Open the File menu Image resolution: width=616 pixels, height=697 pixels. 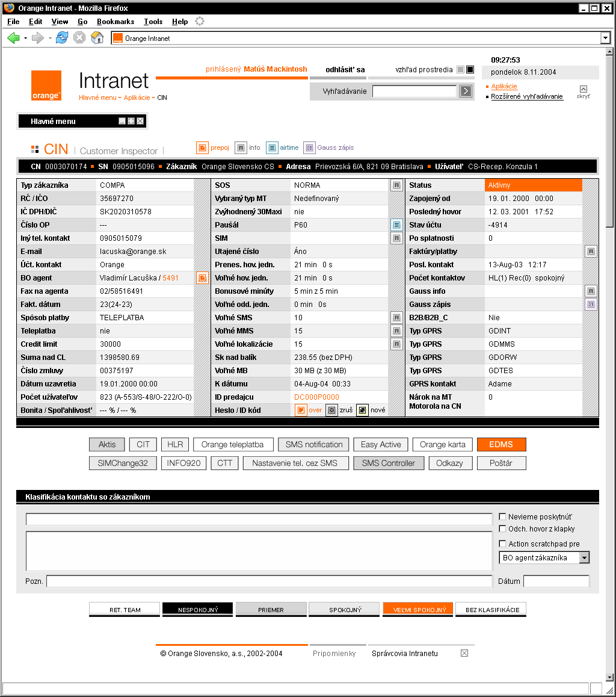pyautogui.click(x=13, y=21)
